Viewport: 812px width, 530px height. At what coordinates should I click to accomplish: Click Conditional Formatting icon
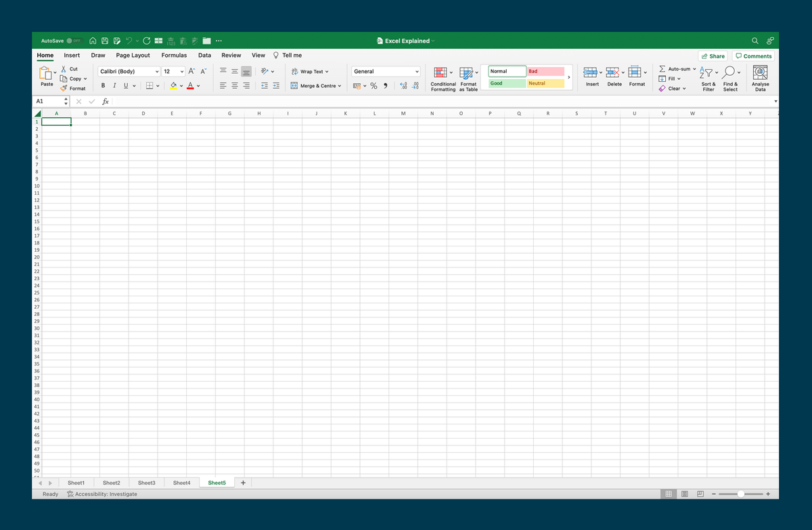[x=441, y=72]
